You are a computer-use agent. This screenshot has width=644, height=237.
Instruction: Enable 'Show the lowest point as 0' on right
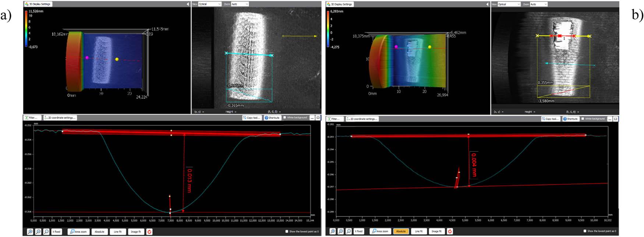pyautogui.click(x=585, y=231)
